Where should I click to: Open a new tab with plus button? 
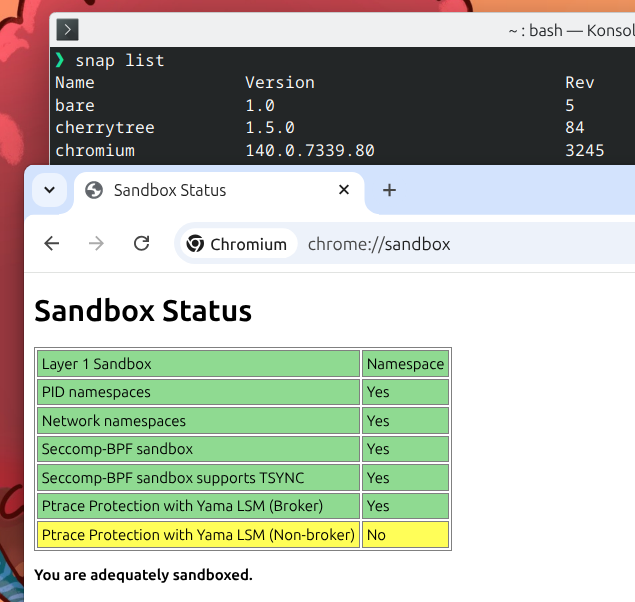(389, 190)
